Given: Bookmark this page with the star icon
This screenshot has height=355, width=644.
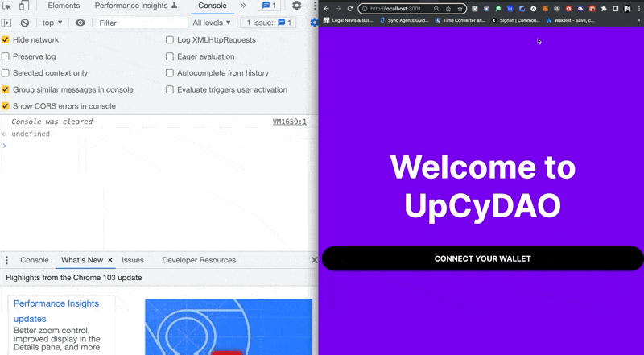Looking at the screenshot, I should tap(460, 8).
